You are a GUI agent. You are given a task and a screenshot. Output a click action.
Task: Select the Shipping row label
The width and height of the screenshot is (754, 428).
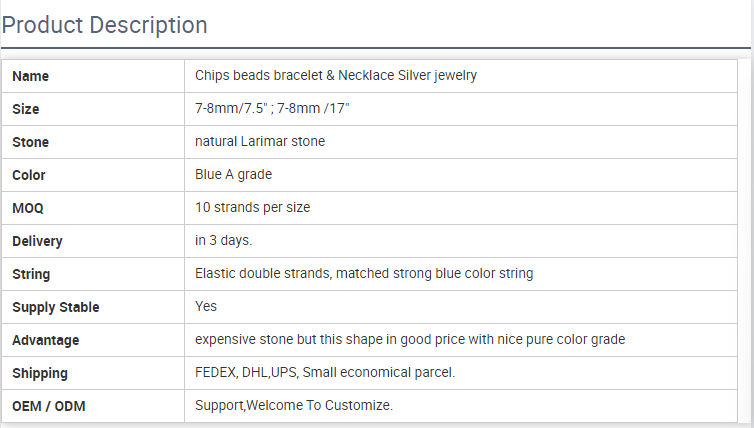coord(40,373)
